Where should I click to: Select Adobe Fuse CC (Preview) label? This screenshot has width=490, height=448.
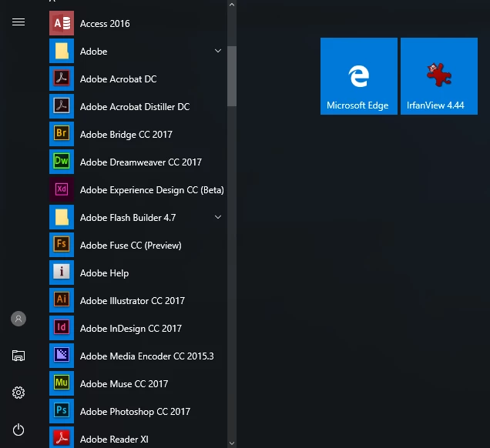tap(131, 246)
